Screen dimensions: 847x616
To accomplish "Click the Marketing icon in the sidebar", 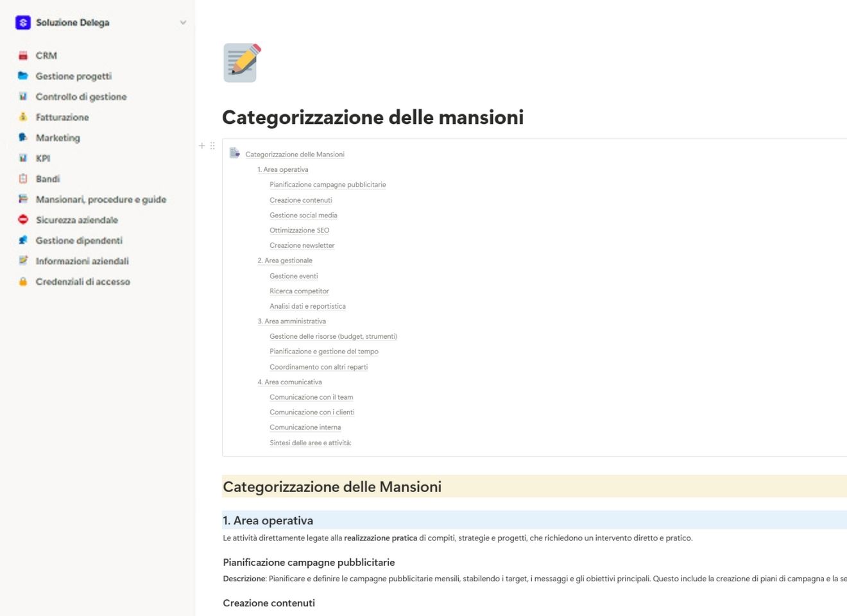I will [24, 137].
